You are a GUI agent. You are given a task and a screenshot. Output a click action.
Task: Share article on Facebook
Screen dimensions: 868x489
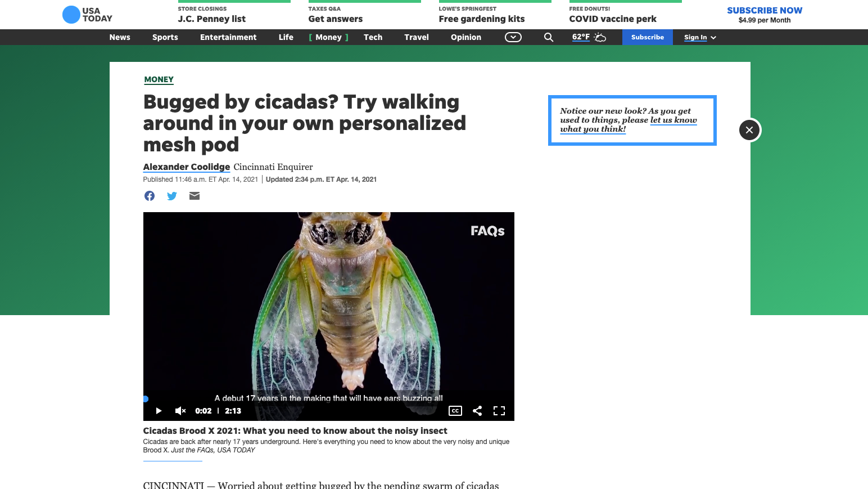(150, 196)
